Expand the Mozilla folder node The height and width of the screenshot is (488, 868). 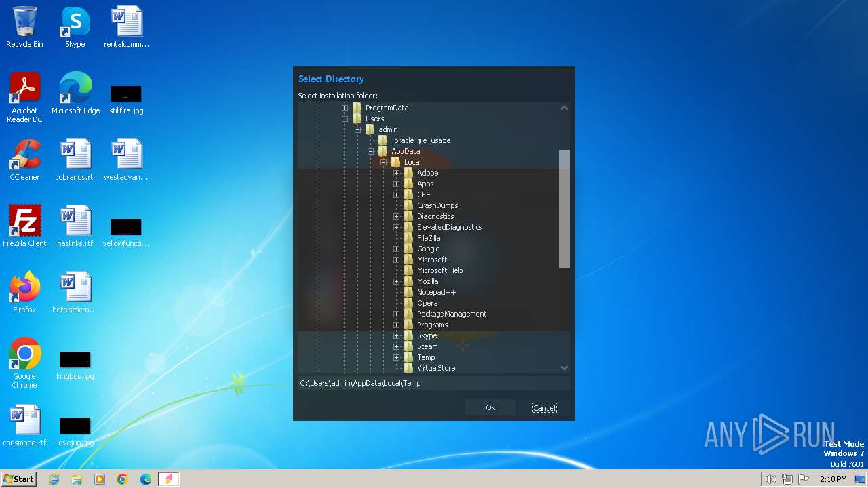(x=396, y=281)
